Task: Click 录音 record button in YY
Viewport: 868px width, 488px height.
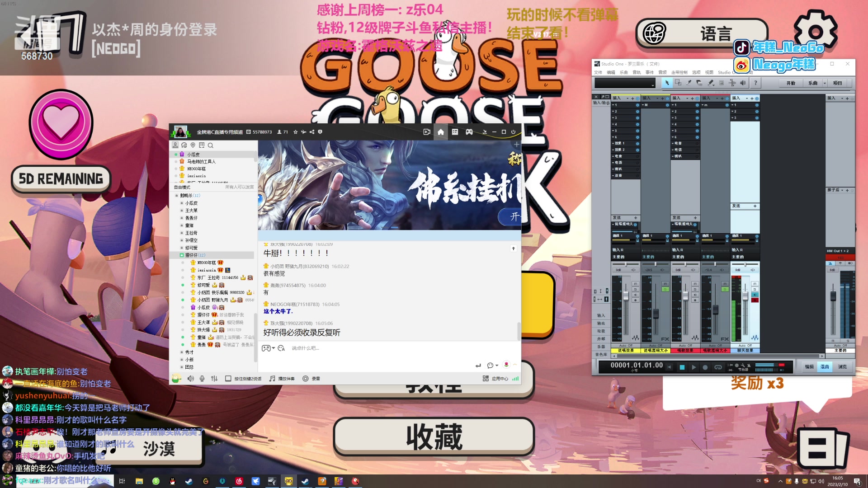Action: tap(311, 379)
